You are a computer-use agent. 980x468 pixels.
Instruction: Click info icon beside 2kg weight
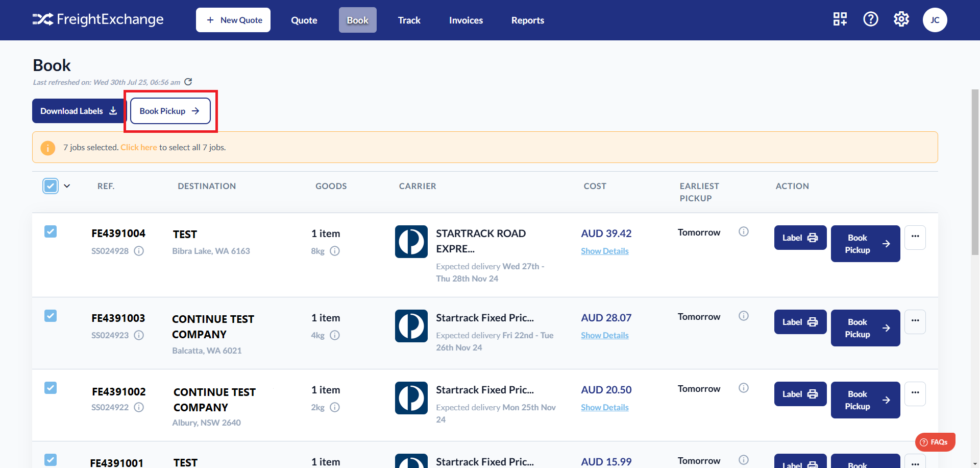tap(335, 407)
